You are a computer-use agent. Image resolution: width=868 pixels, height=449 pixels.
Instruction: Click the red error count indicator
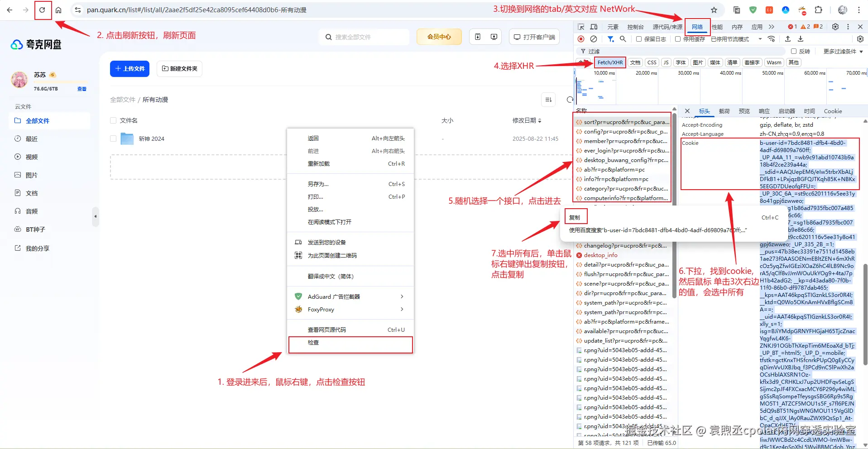(792, 27)
